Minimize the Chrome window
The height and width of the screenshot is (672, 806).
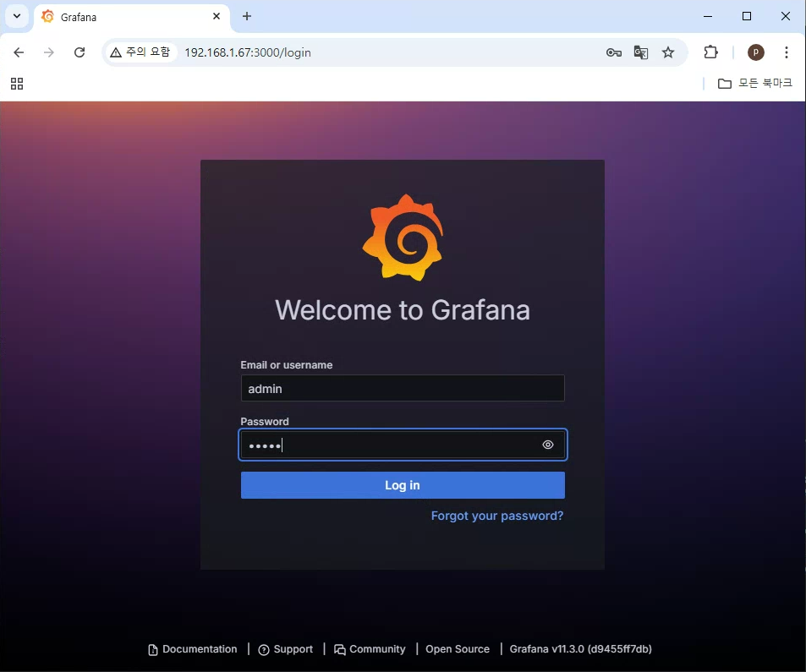tap(708, 16)
